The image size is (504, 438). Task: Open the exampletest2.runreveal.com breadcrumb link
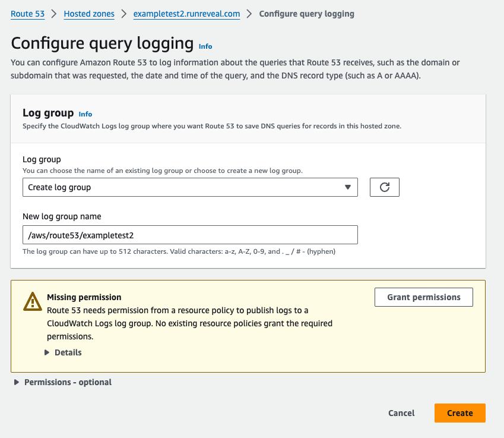186,14
